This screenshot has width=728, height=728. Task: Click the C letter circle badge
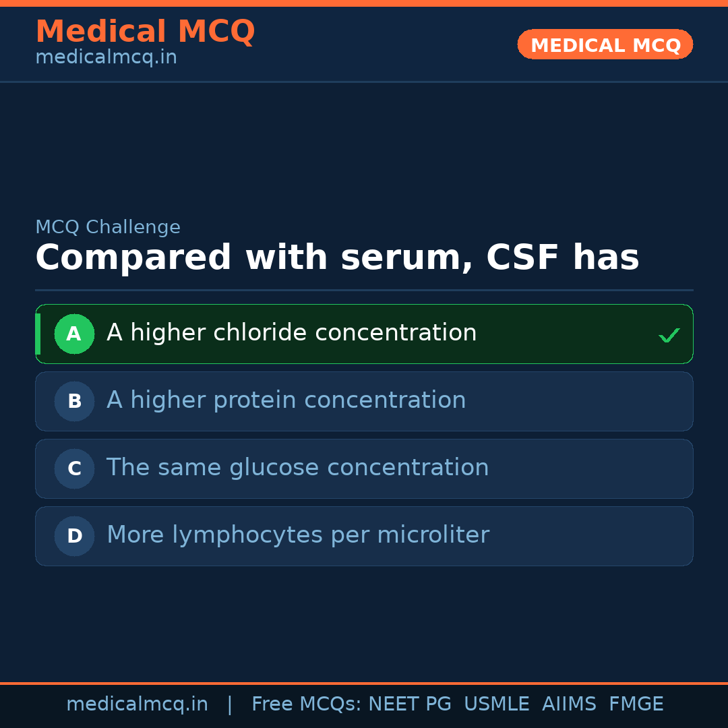pyautogui.click(x=74, y=468)
